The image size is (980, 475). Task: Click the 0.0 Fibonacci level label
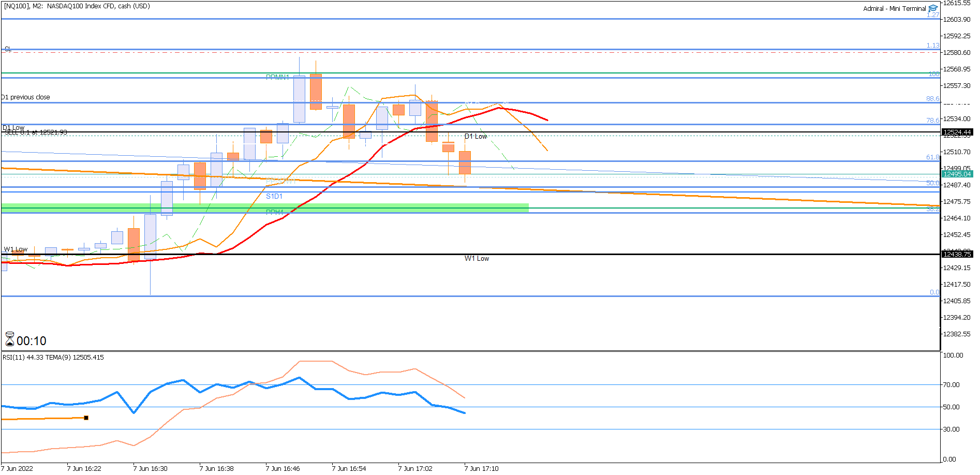pos(934,292)
